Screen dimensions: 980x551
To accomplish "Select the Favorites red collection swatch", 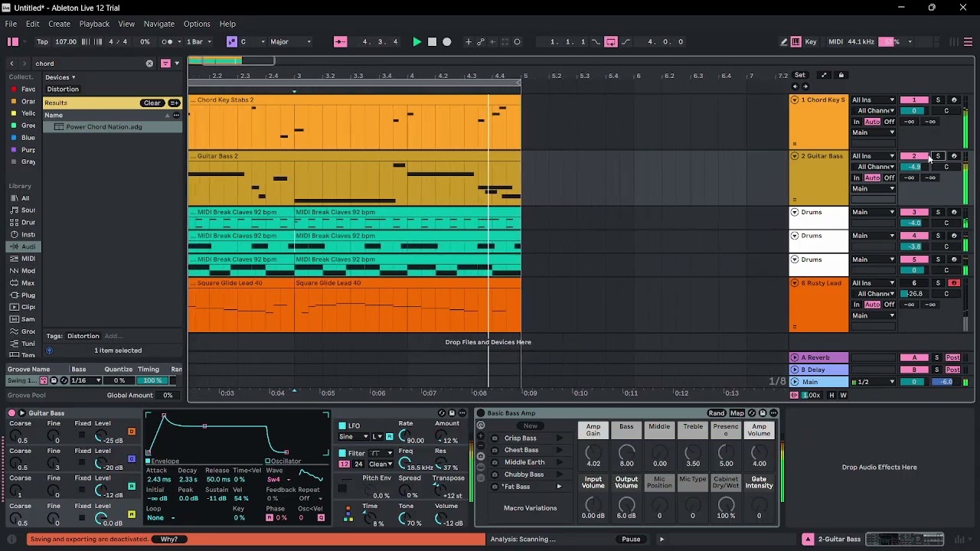I will (x=14, y=90).
